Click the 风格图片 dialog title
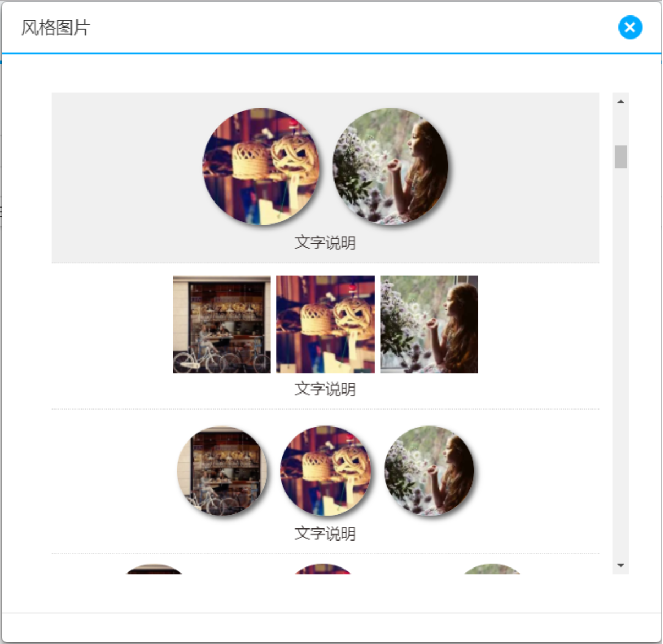The height and width of the screenshot is (644, 663). 56,28
